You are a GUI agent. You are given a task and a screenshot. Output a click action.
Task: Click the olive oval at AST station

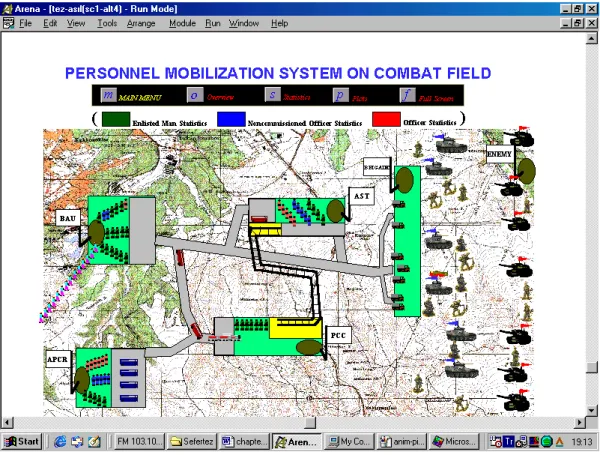coord(336,210)
